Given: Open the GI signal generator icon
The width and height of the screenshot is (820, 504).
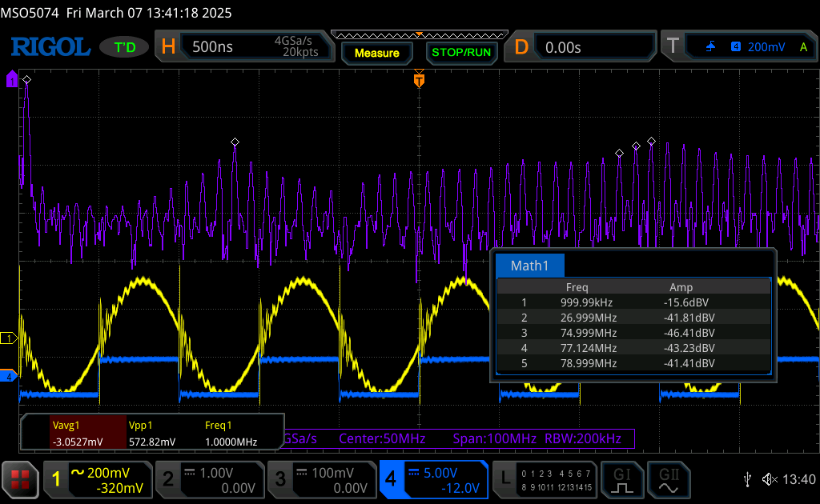Looking at the screenshot, I should pos(622,478).
